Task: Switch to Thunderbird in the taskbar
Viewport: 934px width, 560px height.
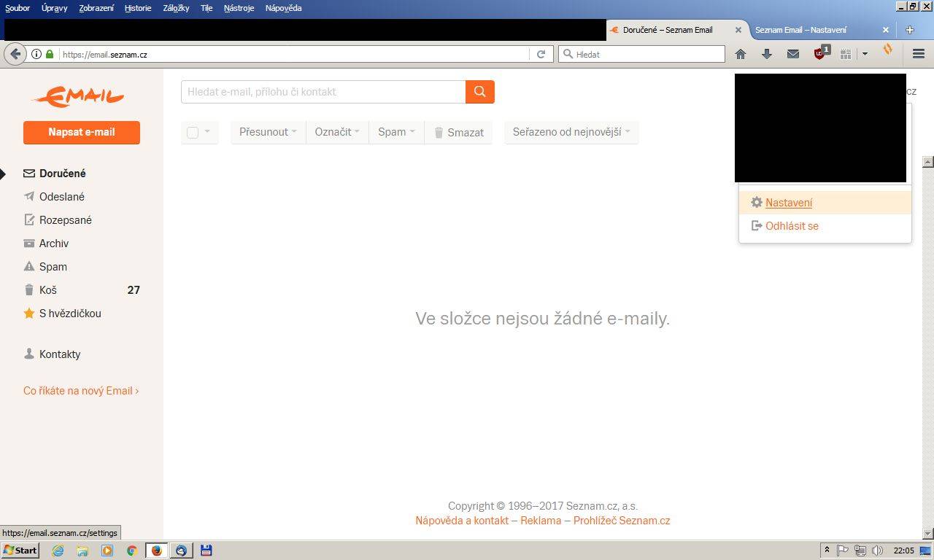Action: tap(181, 551)
